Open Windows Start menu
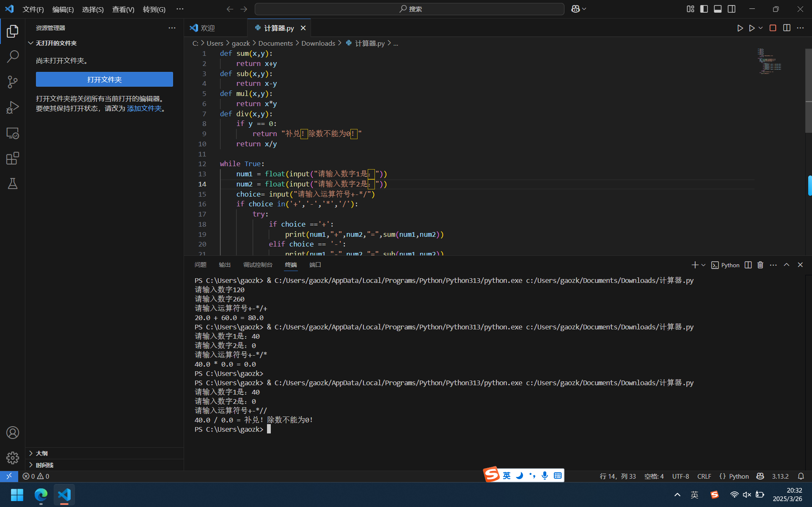Screen dimensions: 812x507 pos(17,495)
